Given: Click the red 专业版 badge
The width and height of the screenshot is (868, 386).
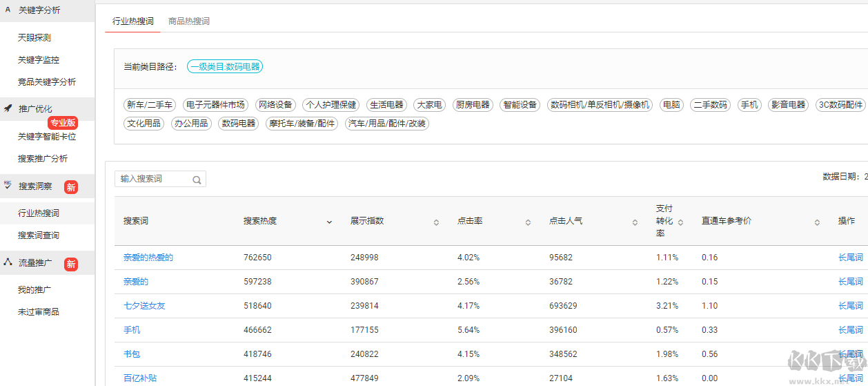Looking at the screenshot, I should click(x=63, y=123).
